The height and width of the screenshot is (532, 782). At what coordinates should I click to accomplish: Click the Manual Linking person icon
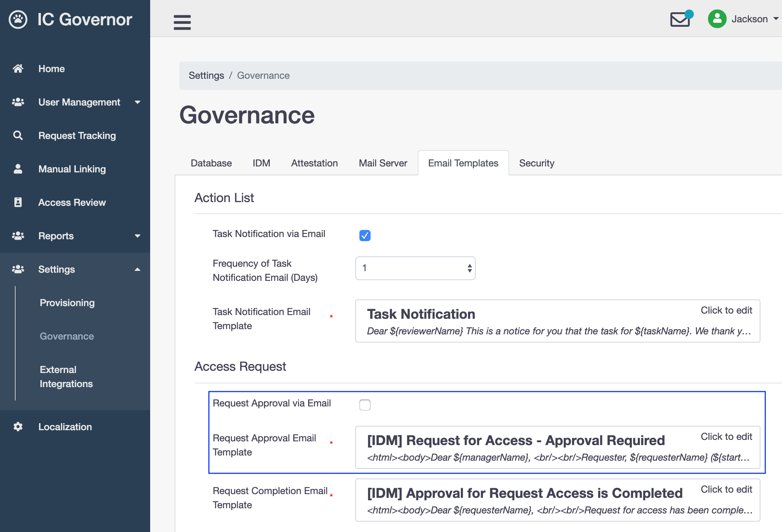click(x=18, y=169)
